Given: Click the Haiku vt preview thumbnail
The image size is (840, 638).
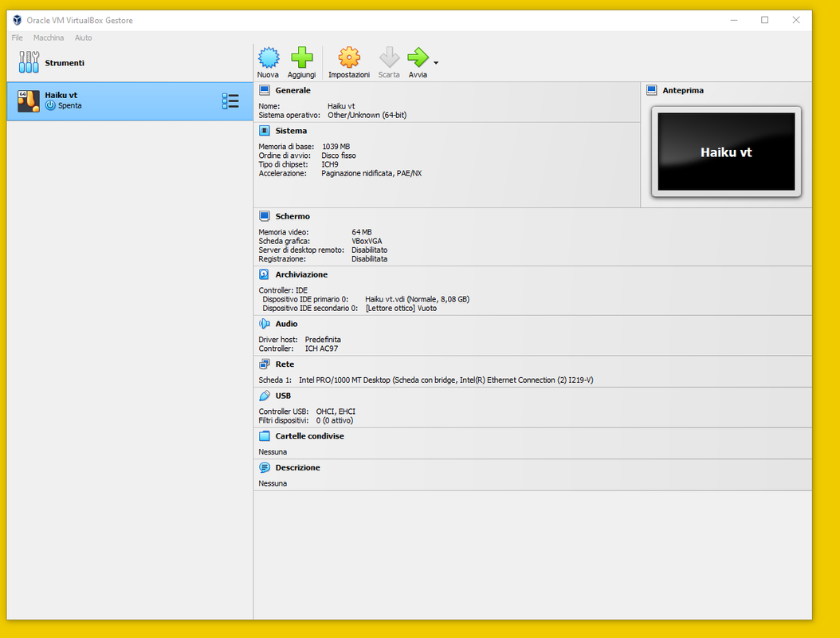Looking at the screenshot, I should 726,152.
